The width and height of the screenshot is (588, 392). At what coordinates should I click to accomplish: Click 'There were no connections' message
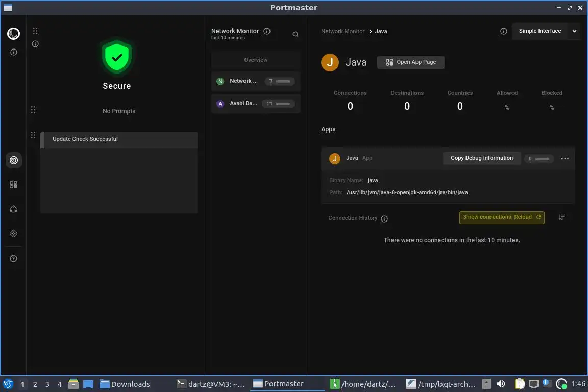pos(452,240)
